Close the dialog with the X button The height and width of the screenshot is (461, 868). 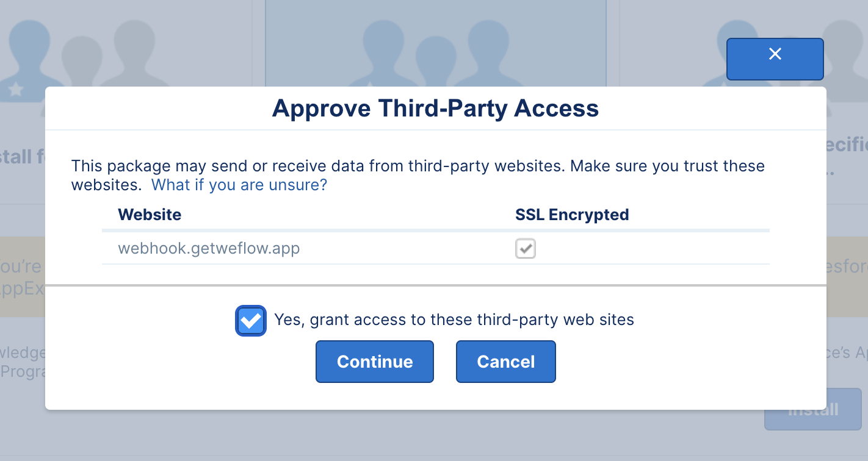(x=775, y=59)
